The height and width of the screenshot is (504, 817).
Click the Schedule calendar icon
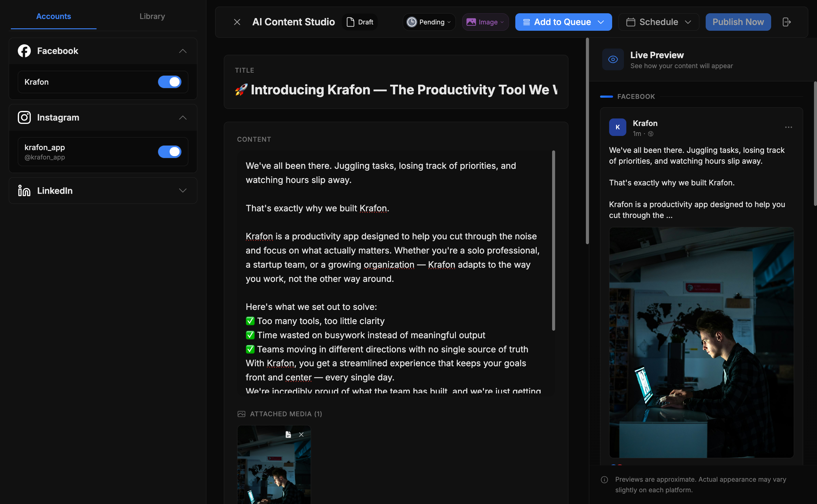click(631, 22)
